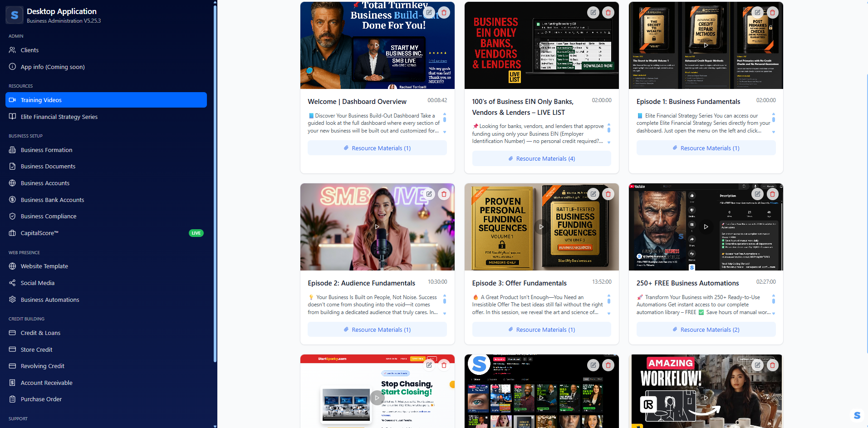Delete the StartSparky Stop Chasing video
Image resolution: width=868 pixels, height=428 pixels.
tap(444, 365)
